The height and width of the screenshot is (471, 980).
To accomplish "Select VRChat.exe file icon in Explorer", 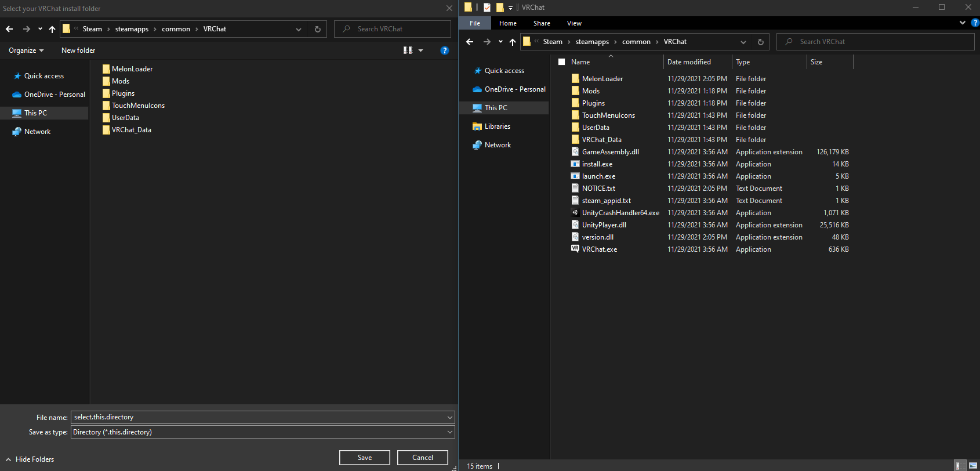I will point(575,249).
